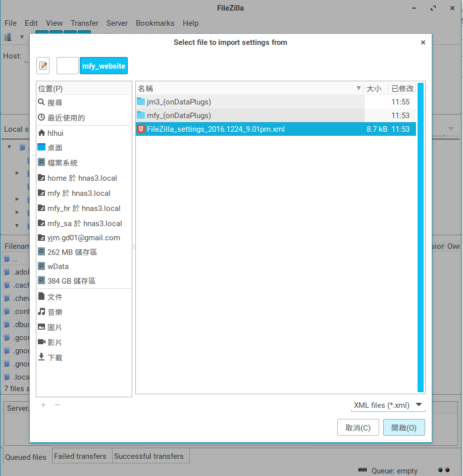
Task: Sort files by size (大小) column
Action: tap(374, 88)
